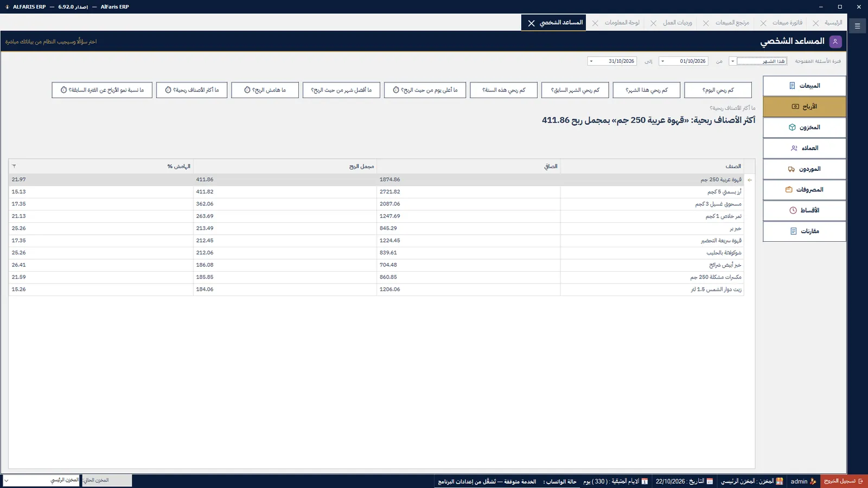
Task: Ask ما هامش الربح؟ question
Action: tap(265, 90)
